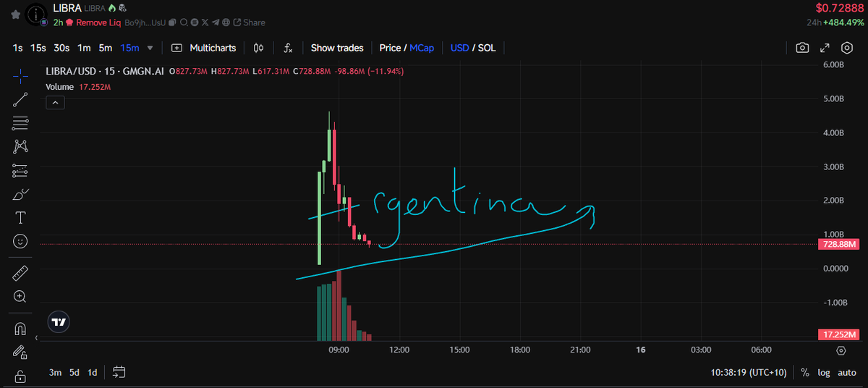
Task: Collapse the indicator legend chevron
Action: click(56, 103)
